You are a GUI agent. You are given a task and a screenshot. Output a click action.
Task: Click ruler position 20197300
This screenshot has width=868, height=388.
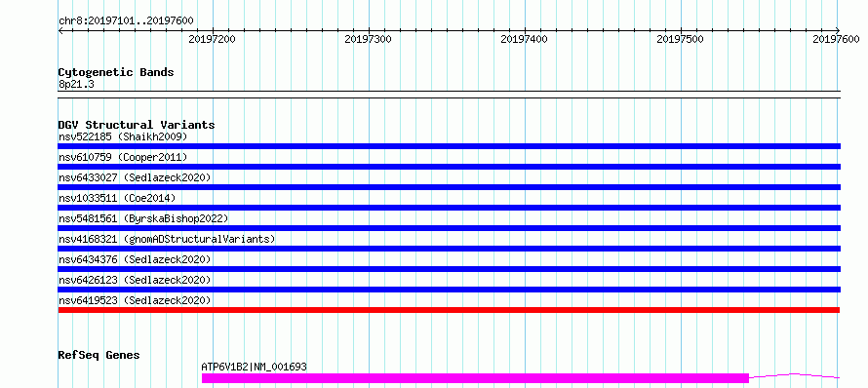pyautogui.click(x=368, y=39)
